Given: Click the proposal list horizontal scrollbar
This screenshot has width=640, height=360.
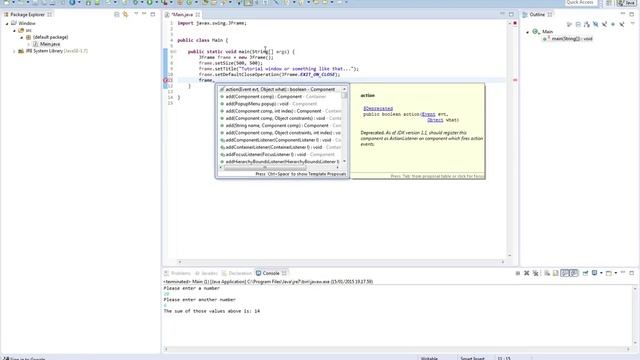Looking at the screenshot, I should tap(280, 168).
